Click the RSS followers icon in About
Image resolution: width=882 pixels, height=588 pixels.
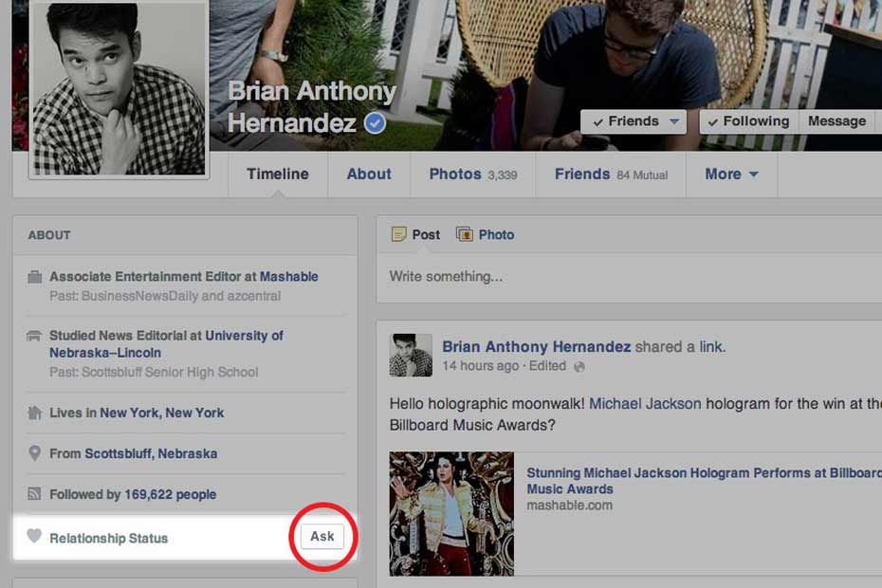tap(35, 494)
